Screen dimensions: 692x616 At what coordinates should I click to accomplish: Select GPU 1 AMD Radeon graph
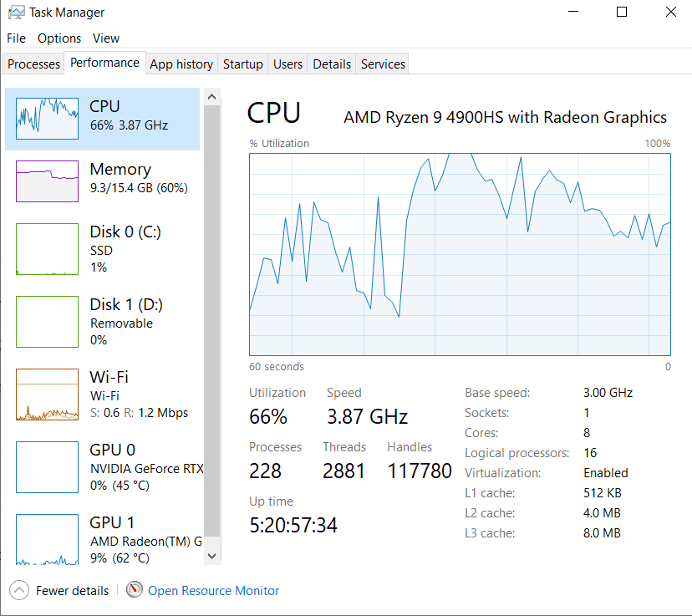[47, 540]
